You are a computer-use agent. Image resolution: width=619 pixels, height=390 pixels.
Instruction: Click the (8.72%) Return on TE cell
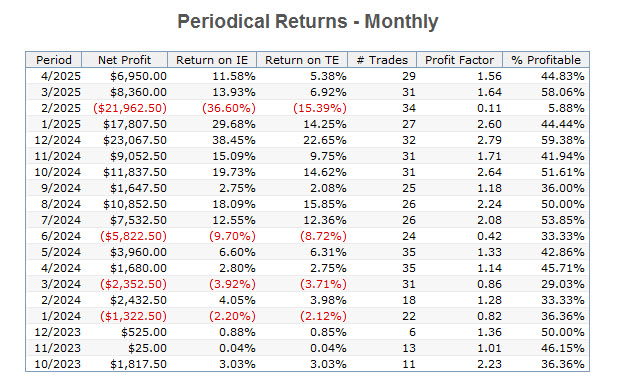(323, 236)
